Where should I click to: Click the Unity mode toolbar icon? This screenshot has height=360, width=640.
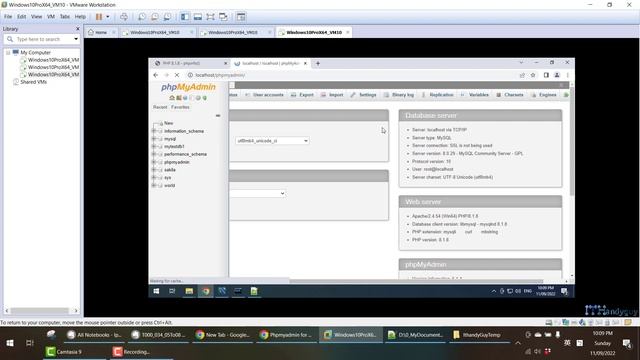pyautogui.click(x=223, y=17)
